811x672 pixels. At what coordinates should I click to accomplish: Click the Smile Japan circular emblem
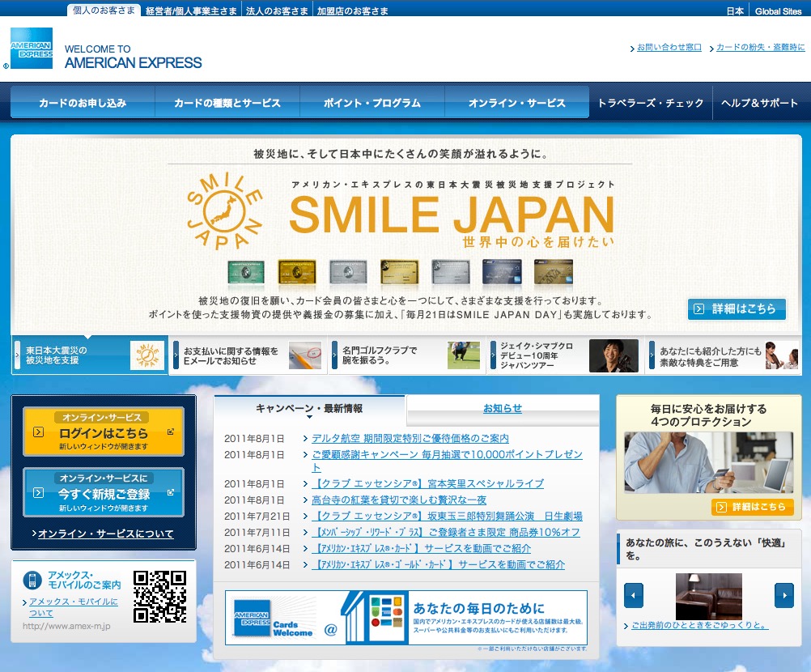point(224,211)
